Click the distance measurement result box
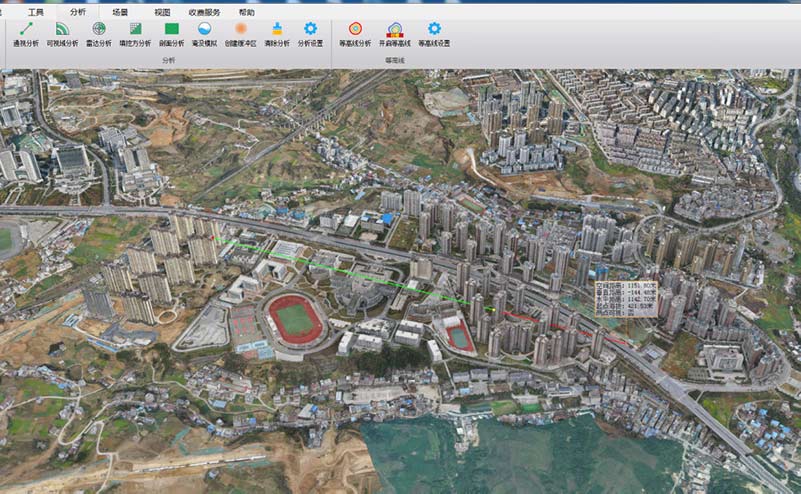 pos(626,297)
